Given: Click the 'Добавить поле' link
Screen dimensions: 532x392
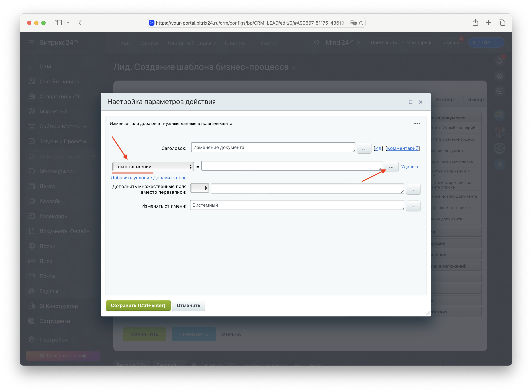Looking at the screenshot, I should pos(170,178).
